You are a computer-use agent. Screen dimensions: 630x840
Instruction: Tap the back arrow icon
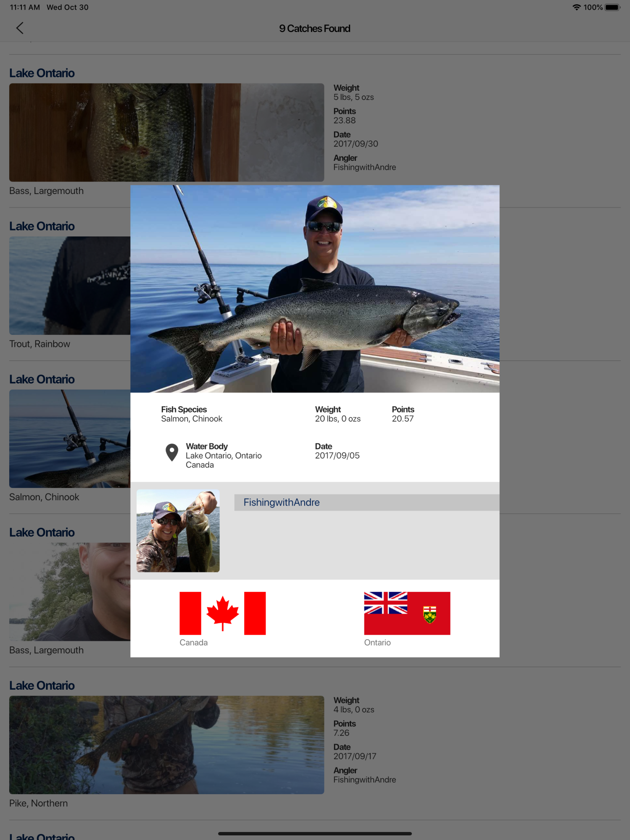pos(20,28)
